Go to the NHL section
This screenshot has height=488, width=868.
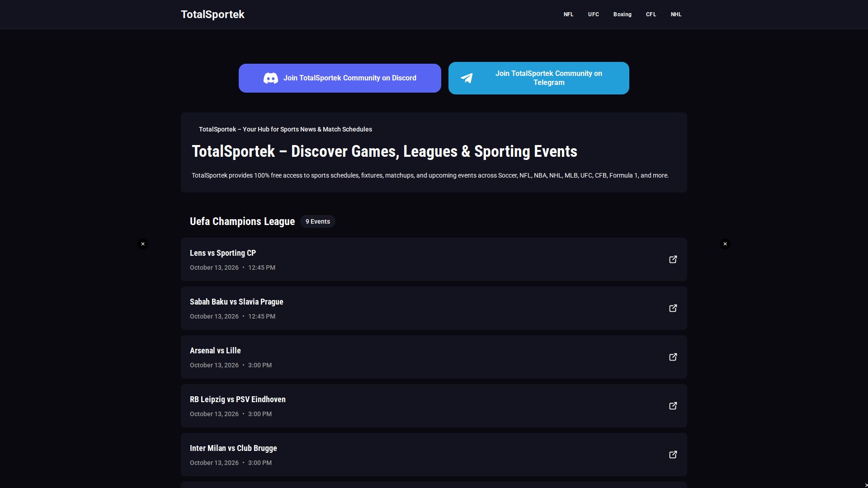coord(676,14)
